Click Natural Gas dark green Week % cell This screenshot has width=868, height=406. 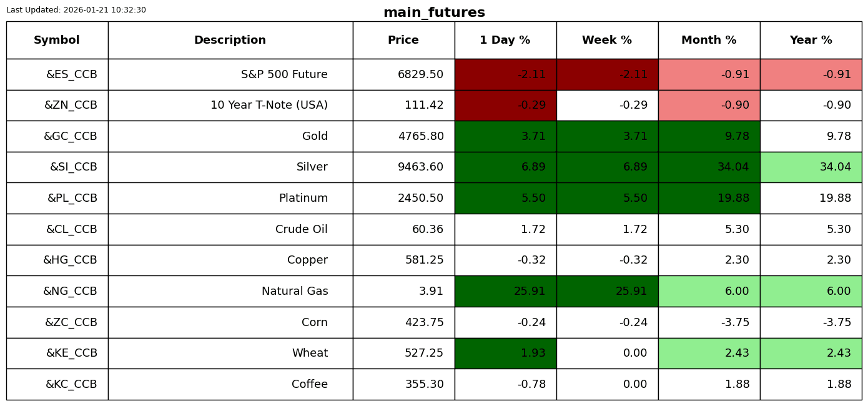607,292
